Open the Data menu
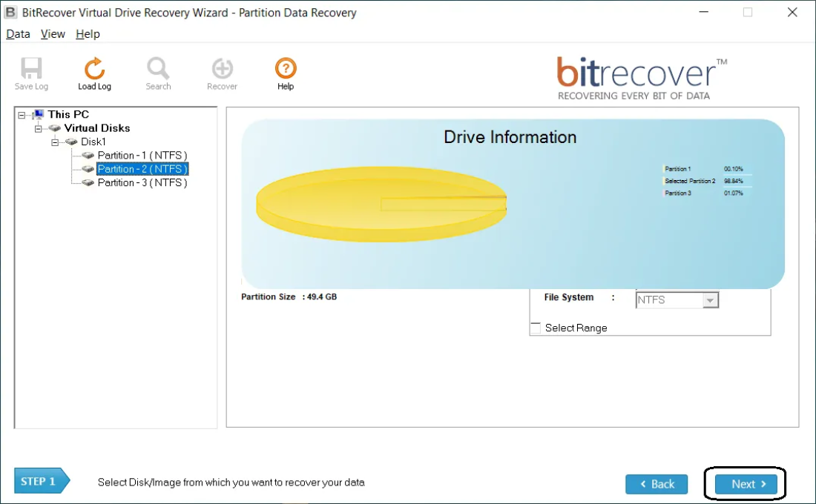This screenshot has width=816, height=504. click(x=18, y=33)
